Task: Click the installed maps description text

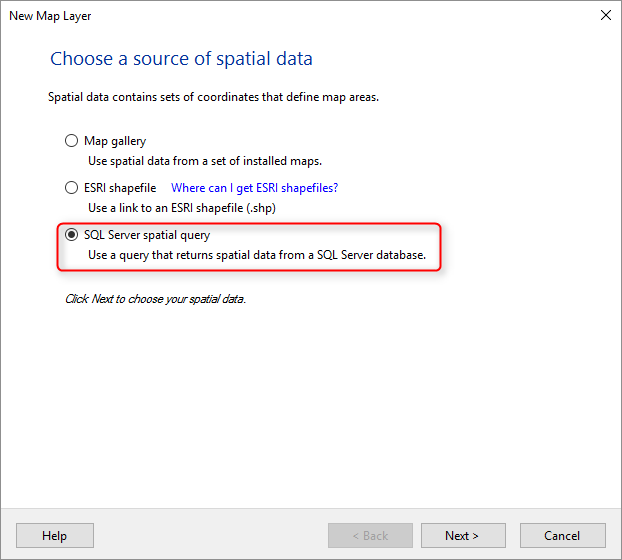Action: coord(205,161)
